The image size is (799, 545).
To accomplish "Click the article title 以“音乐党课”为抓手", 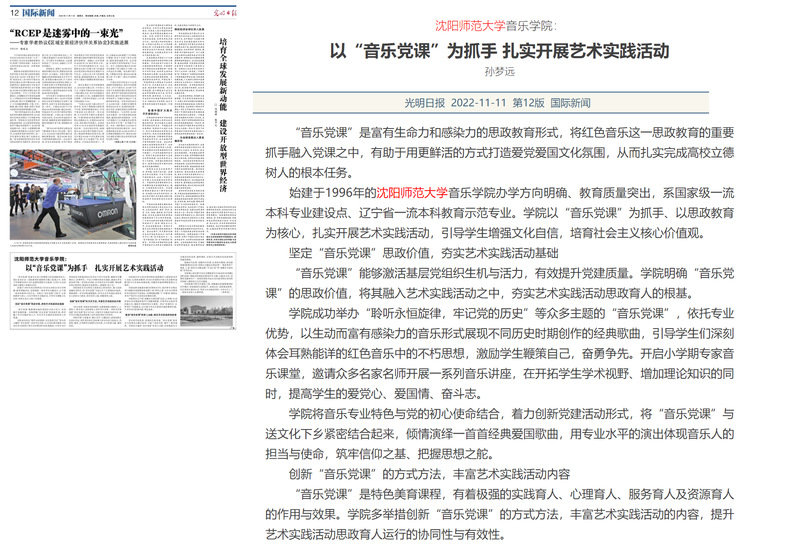I will 500,49.
